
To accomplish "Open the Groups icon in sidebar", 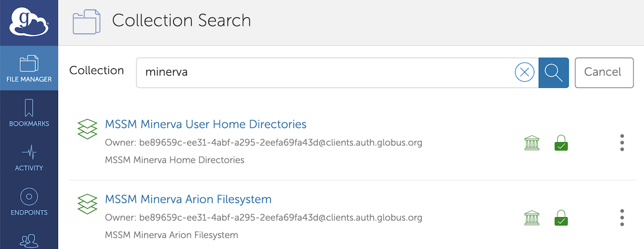I will click(x=29, y=241).
